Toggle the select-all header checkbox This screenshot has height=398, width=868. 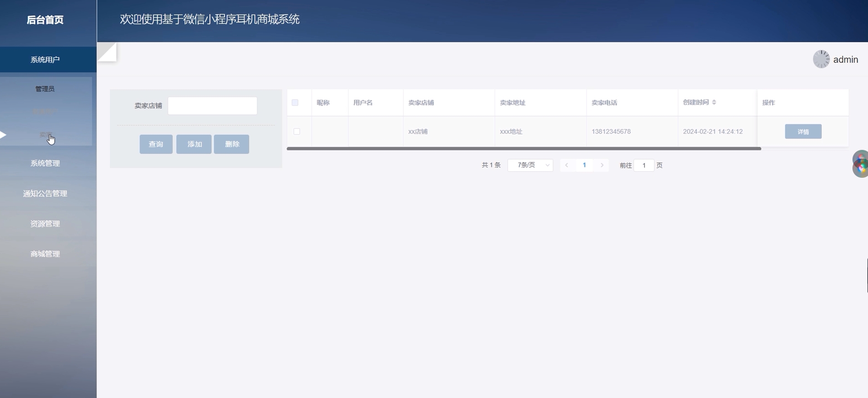point(295,102)
